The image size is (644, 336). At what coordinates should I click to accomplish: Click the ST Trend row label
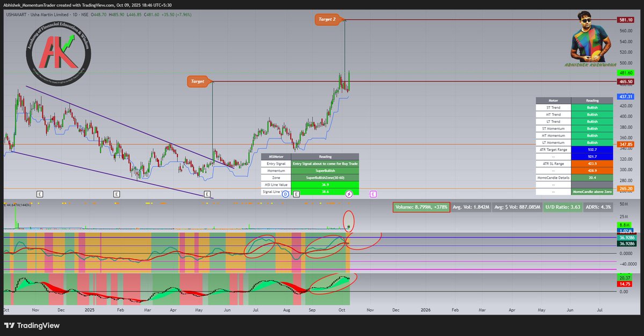553,107
